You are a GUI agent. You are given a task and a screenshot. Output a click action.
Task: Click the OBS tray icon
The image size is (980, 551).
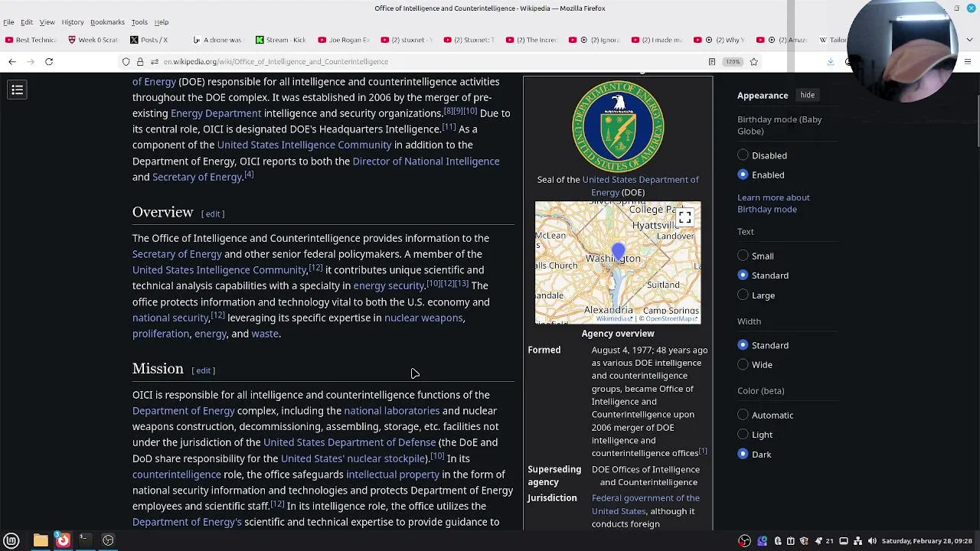click(744, 541)
